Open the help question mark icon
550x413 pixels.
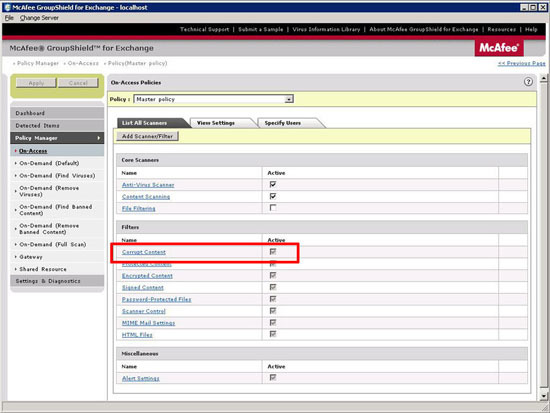528,82
